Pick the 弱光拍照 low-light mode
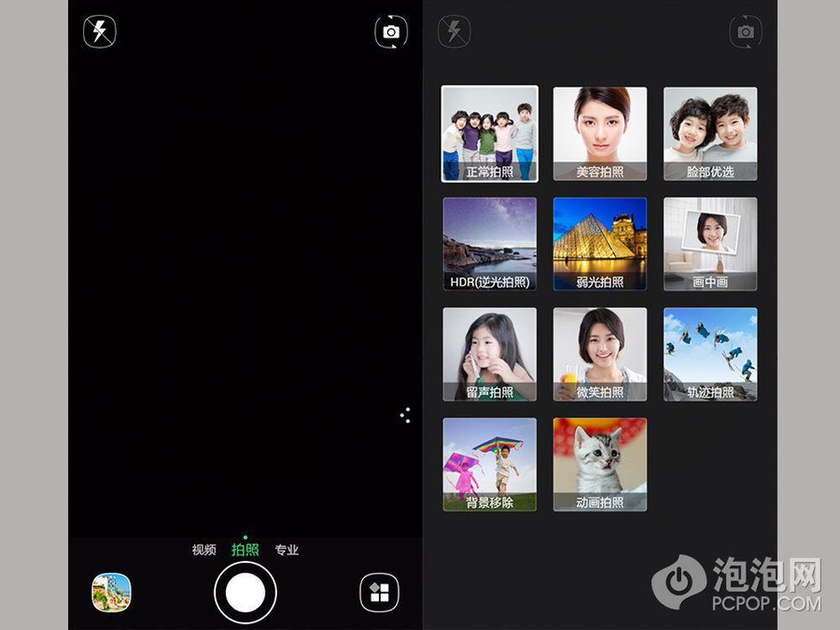 [600, 244]
